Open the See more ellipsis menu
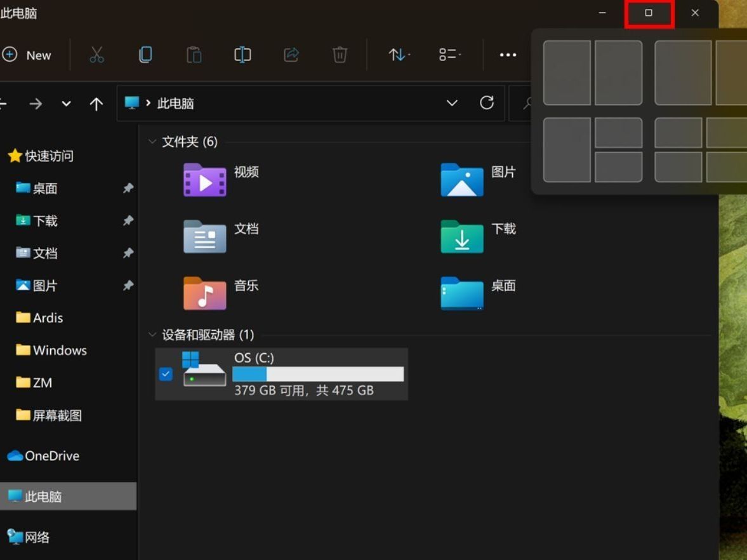The height and width of the screenshot is (560, 747). coord(508,55)
